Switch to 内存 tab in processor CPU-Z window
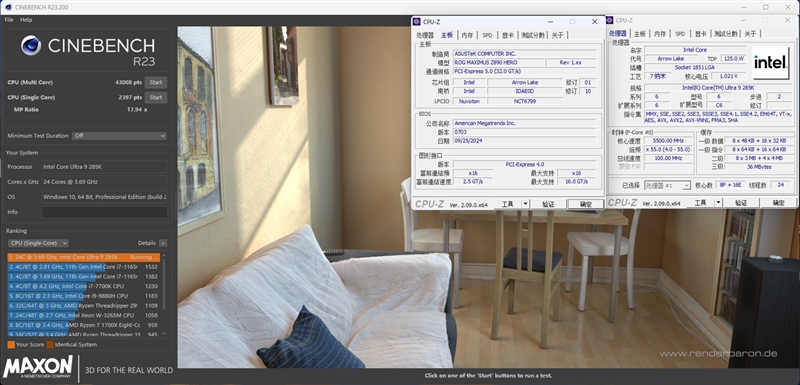 point(660,34)
